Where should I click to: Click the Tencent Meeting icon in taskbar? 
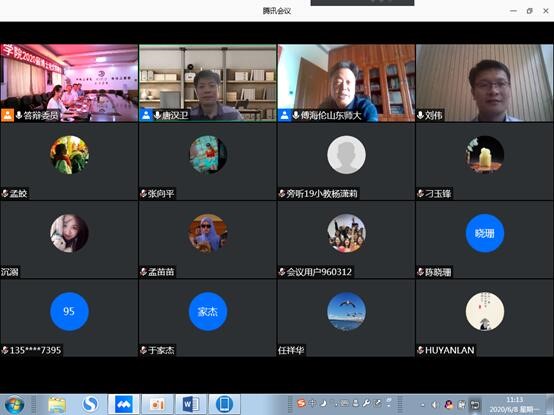point(123,404)
